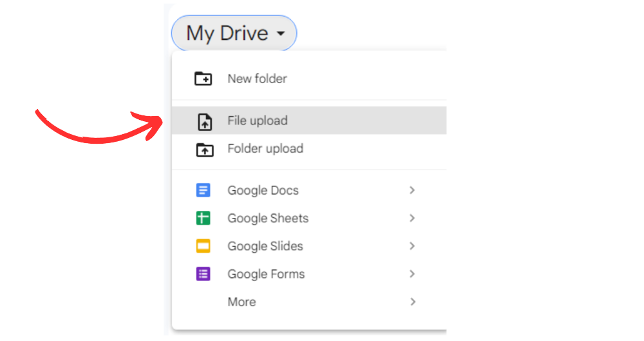This screenshot has width=644, height=341.
Task: Select the Google Docs text label
Action: (x=263, y=190)
